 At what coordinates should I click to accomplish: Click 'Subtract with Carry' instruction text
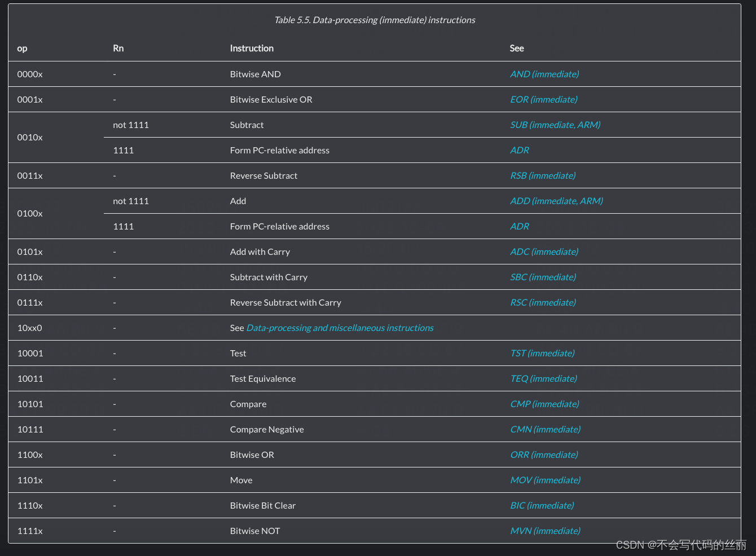[269, 277]
